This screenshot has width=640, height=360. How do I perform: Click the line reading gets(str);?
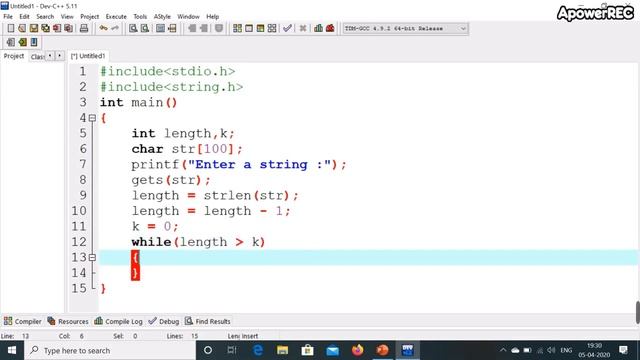pyautogui.click(x=171, y=180)
